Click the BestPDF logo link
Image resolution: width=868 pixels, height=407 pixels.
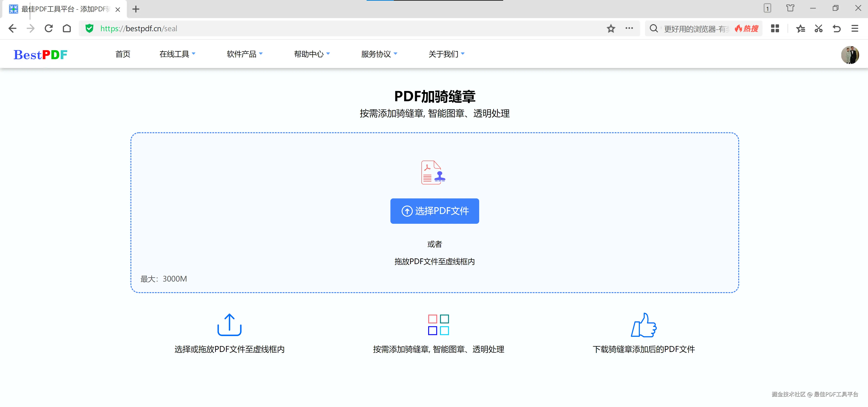41,55
